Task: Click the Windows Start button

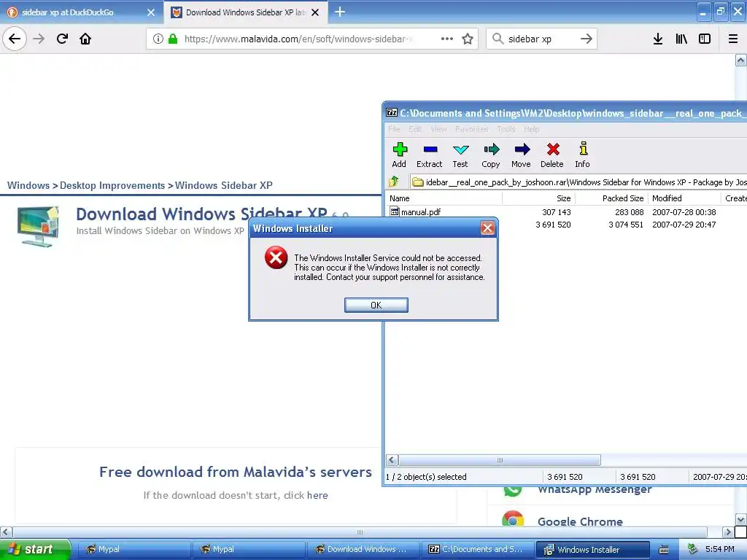Action: 35,549
